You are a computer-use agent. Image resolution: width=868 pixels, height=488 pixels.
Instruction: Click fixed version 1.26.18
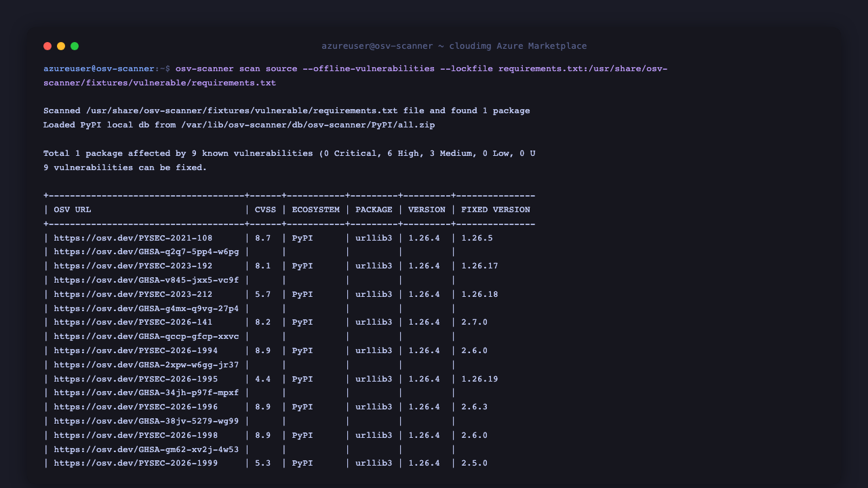479,294
